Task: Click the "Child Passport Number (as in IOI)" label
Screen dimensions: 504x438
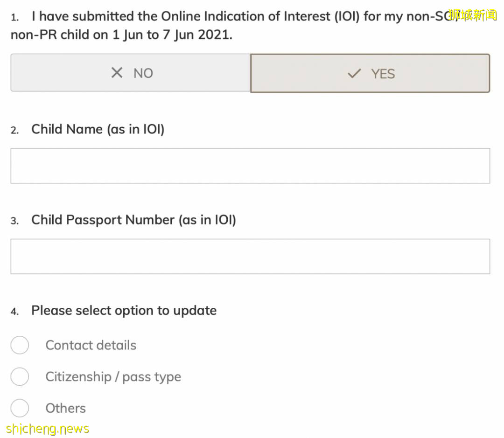Action: 133,220
